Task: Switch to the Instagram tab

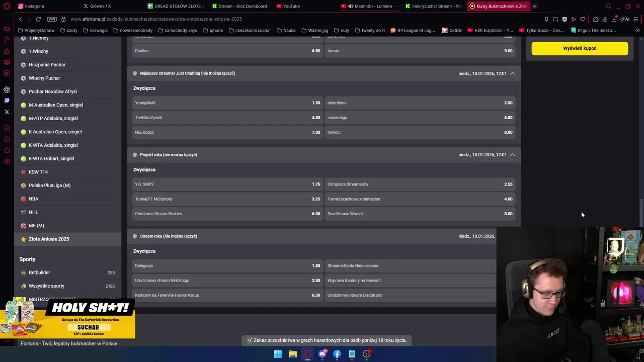Action: pos(45,6)
